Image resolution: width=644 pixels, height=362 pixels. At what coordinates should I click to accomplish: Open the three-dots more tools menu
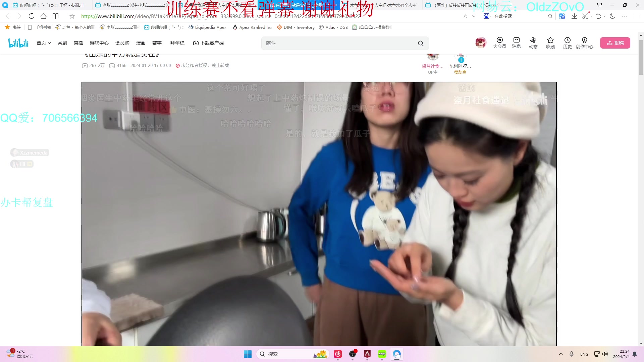click(x=625, y=16)
